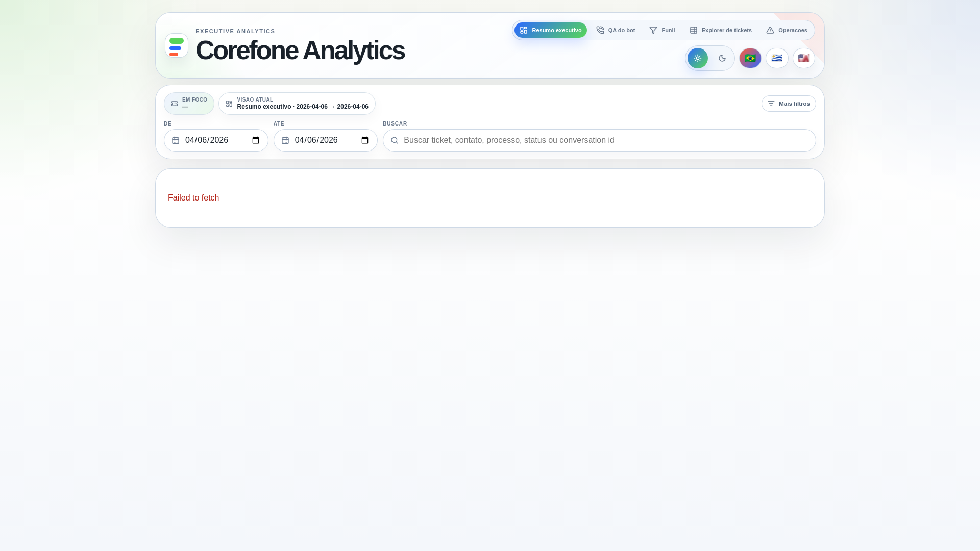Switch to dark theme moon icon
980x551 pixels.
coord(722,58)
